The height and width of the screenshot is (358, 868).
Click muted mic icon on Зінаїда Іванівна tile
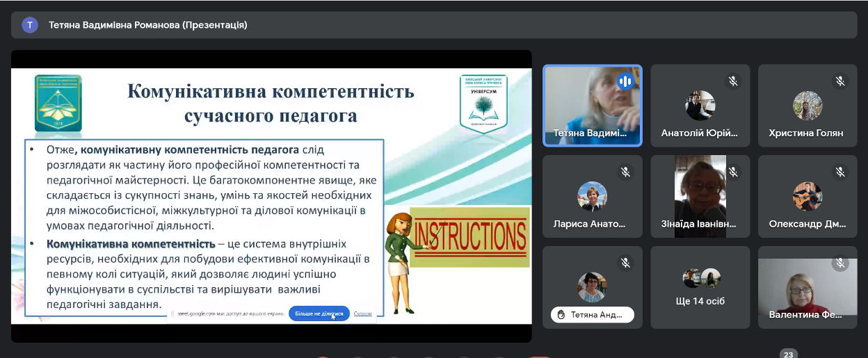[x=732, y=172]
